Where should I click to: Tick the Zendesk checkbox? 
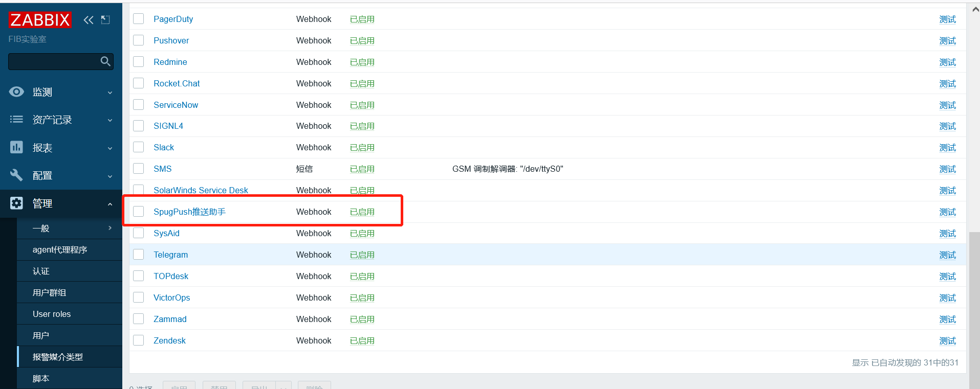point(139,340)
